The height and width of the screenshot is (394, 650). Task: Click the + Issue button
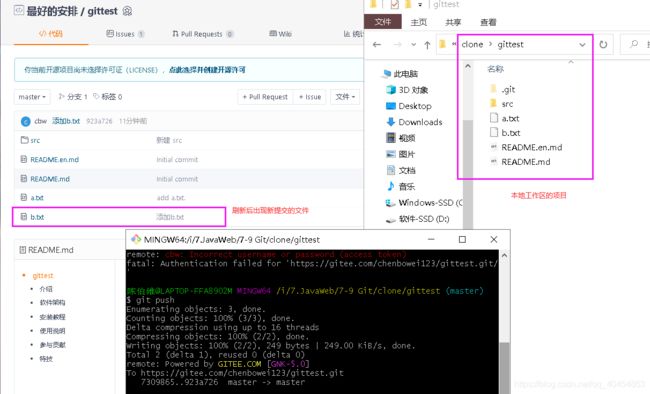310,97
